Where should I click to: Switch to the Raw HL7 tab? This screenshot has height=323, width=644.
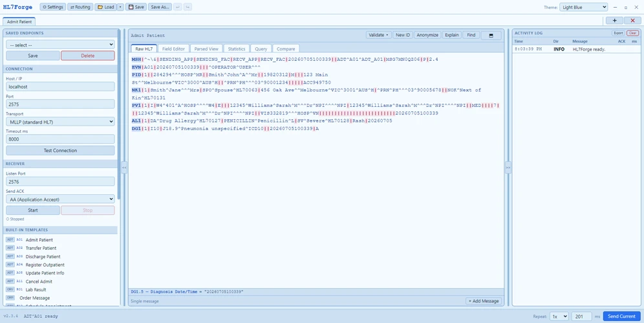click(144, 49)
